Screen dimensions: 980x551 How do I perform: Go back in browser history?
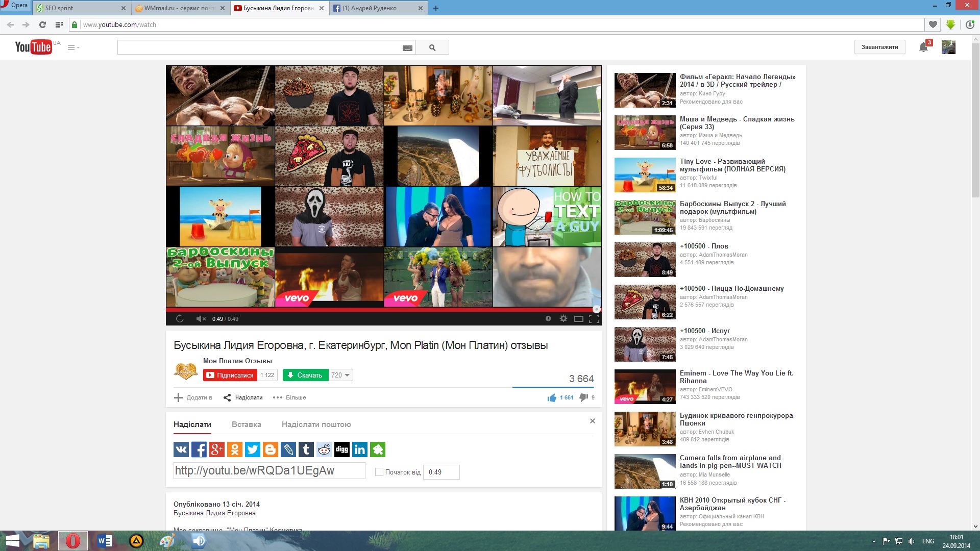click(10, 24)
